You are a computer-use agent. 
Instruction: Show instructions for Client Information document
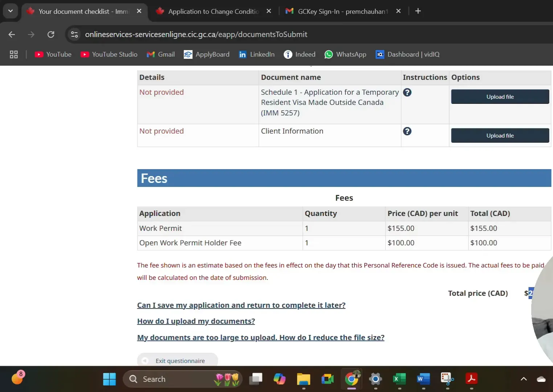tap(407, 131)
